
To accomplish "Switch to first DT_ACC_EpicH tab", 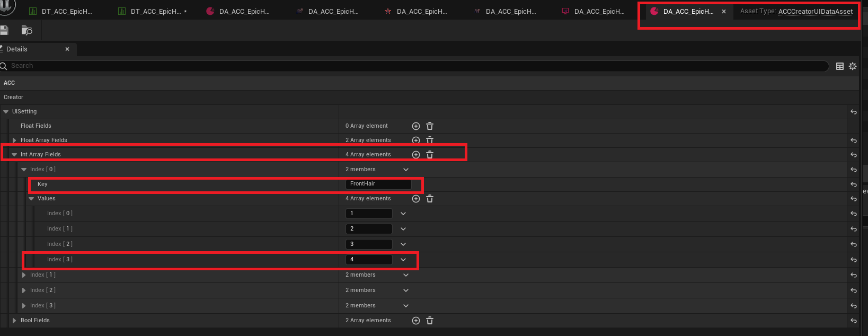I will [x=60, y=11].
